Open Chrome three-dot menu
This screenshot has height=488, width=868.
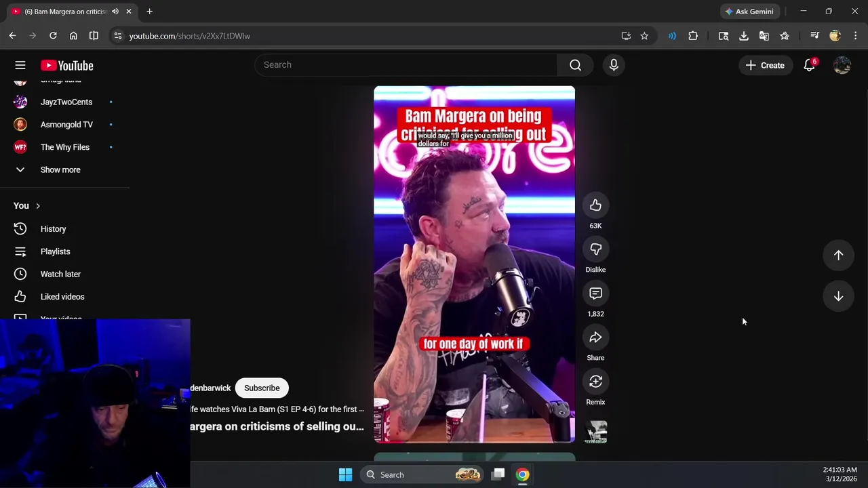click(856, 36)
